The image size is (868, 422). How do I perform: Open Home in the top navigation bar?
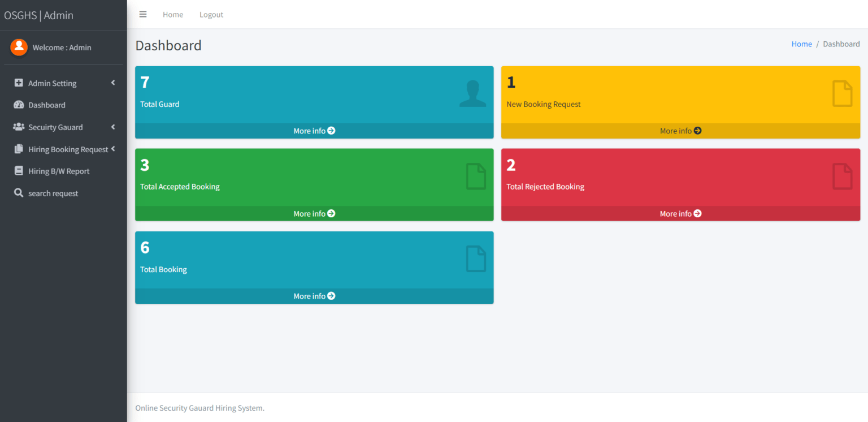(173, 15)
